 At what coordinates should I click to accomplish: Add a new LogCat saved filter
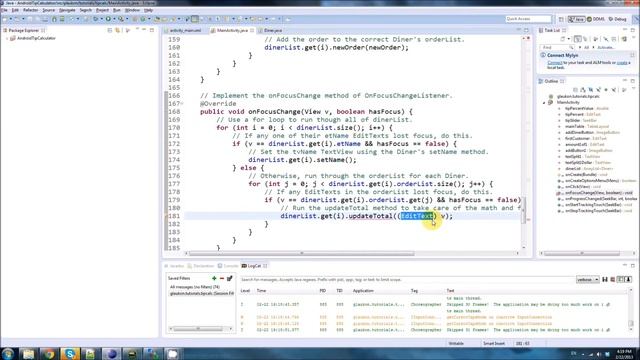click(214, 278)
